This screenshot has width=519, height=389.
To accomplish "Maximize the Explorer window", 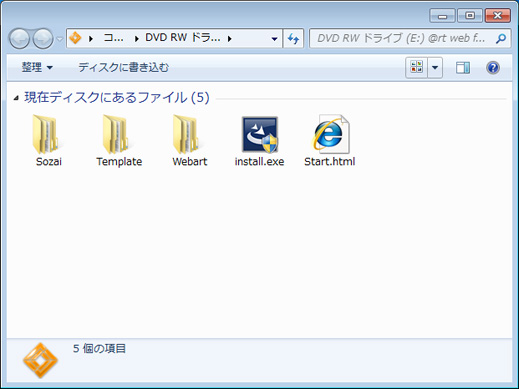I will click(x=470, y=16).
